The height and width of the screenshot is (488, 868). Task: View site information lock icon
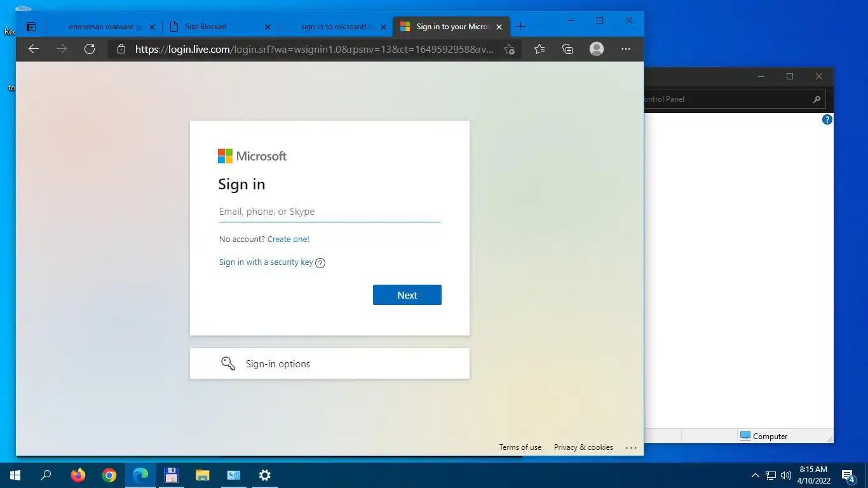pyautogui.click(x=121, y=49)
